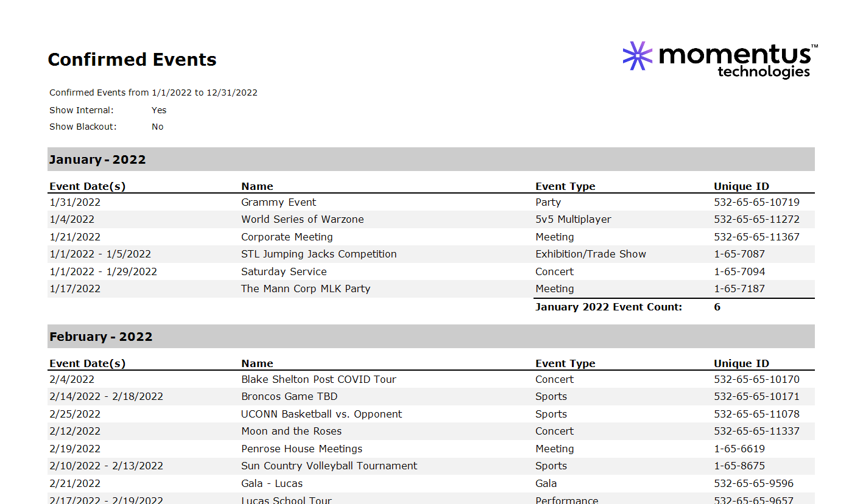Click the Show Internal value Yes
The height and width of the screenshot is (504, 863).
159,110
